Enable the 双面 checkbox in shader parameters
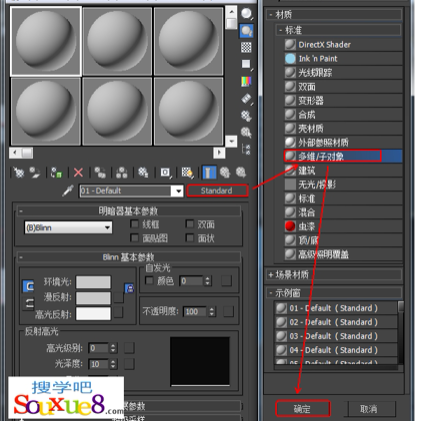441x421 pixels. [190, 224]
